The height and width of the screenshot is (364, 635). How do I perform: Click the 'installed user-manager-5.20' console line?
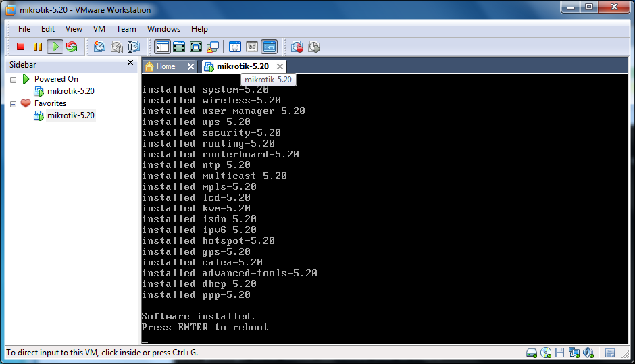pos(224,111)
